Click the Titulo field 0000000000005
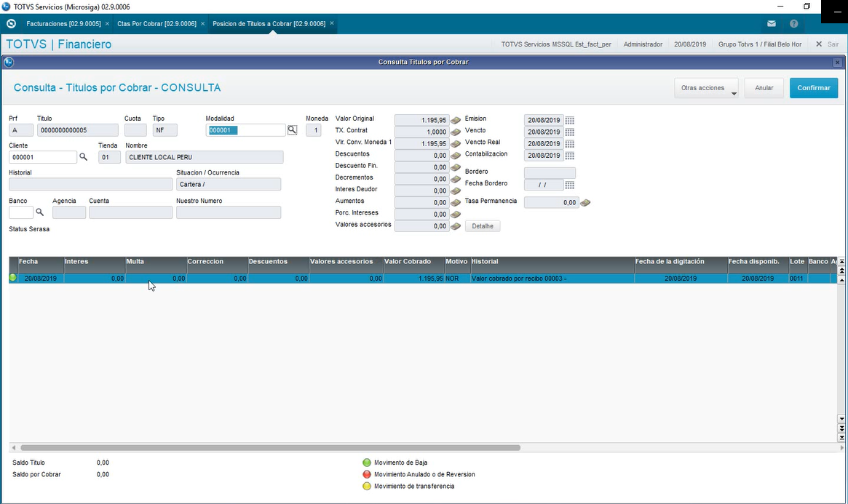Image resolution: width=848 pixels, height=504 pixels. coord(77,130)
